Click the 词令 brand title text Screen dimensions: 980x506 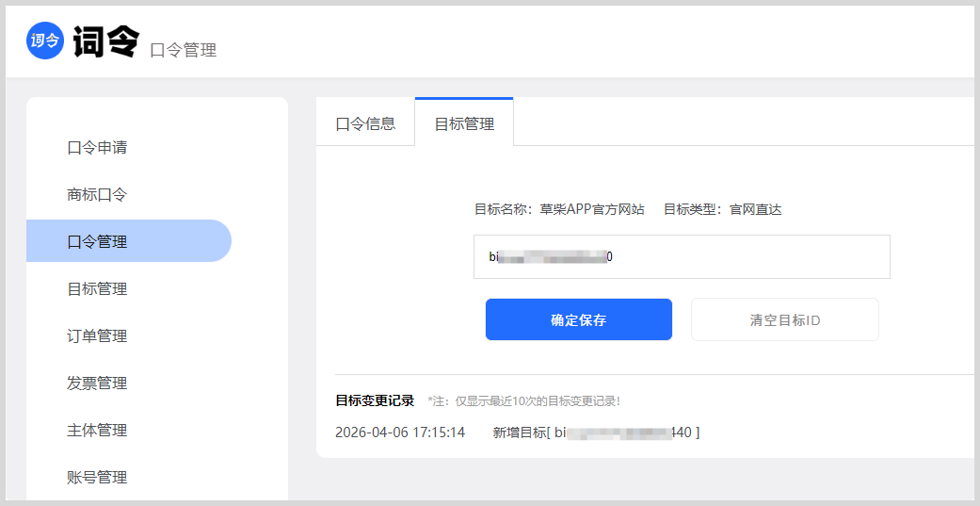point(106,41)
